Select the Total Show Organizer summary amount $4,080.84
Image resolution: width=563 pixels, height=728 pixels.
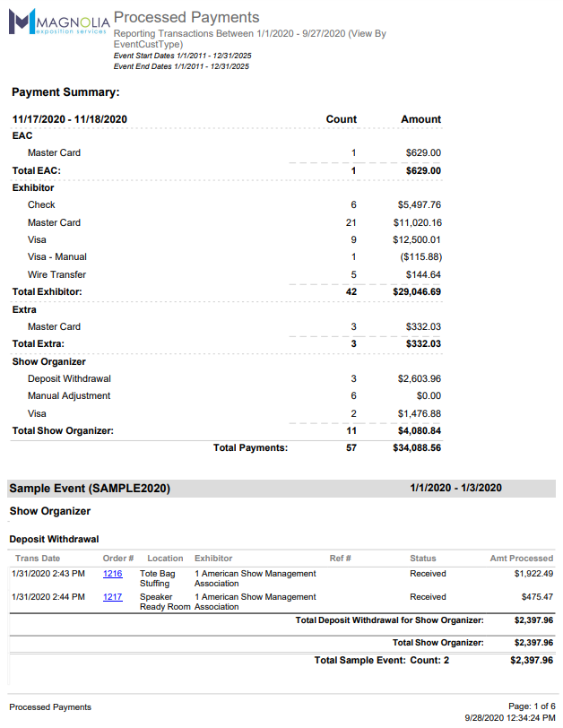pos(419,431)
